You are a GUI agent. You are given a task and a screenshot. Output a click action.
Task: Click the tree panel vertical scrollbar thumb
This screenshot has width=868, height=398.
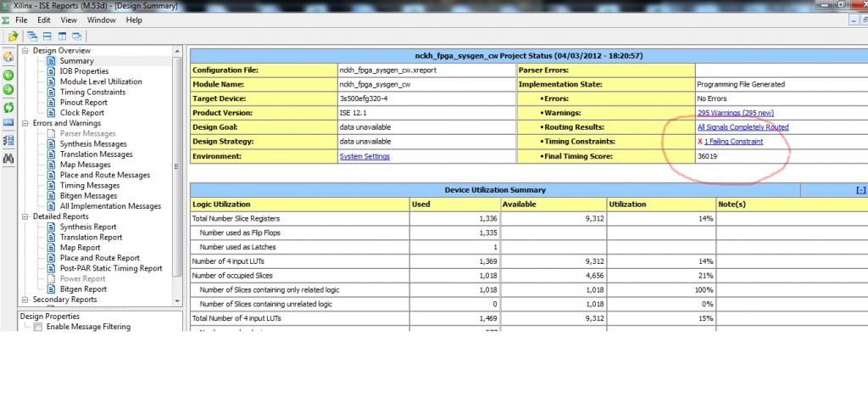click(x=177, y=166)
